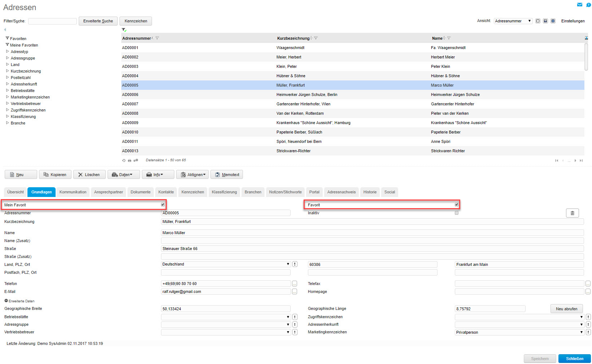Screen dimensions: 592x364
Task: Switch to the Kommunikation tab
Action: [x=73, y=192]
